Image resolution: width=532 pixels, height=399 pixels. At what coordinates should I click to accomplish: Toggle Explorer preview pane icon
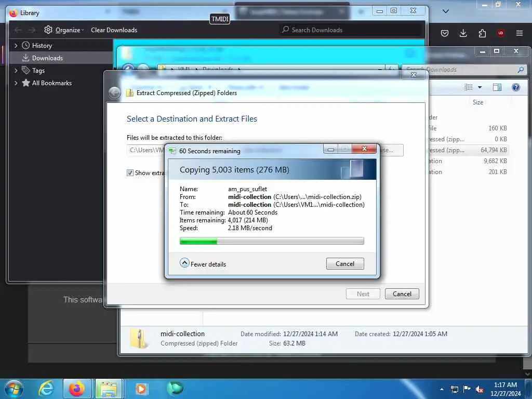(497, 87)
